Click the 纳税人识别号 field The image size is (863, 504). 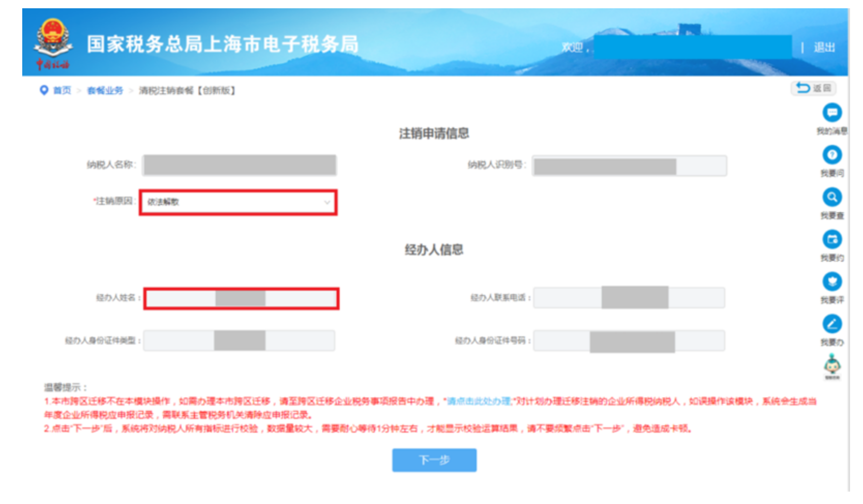[x=630, y=166]
